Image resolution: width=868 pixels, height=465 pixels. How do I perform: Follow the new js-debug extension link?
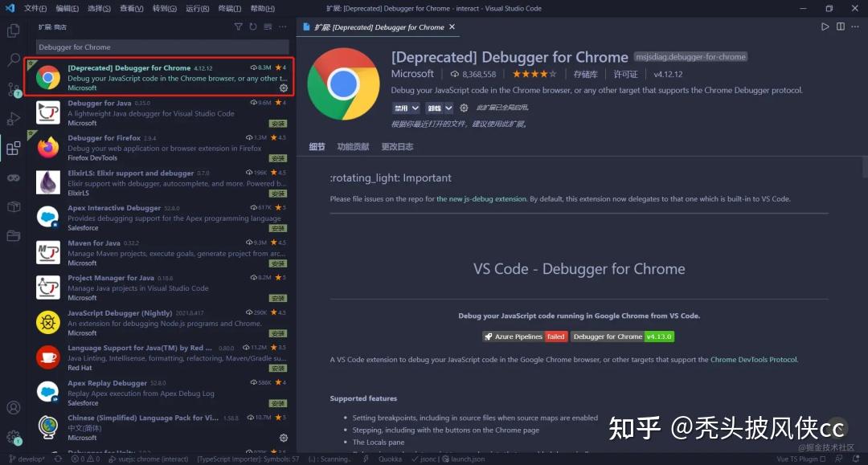481,199
